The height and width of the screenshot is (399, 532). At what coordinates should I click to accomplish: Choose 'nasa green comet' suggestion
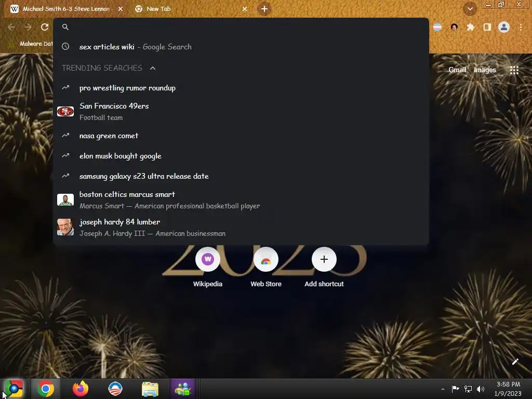pos(241,136)
